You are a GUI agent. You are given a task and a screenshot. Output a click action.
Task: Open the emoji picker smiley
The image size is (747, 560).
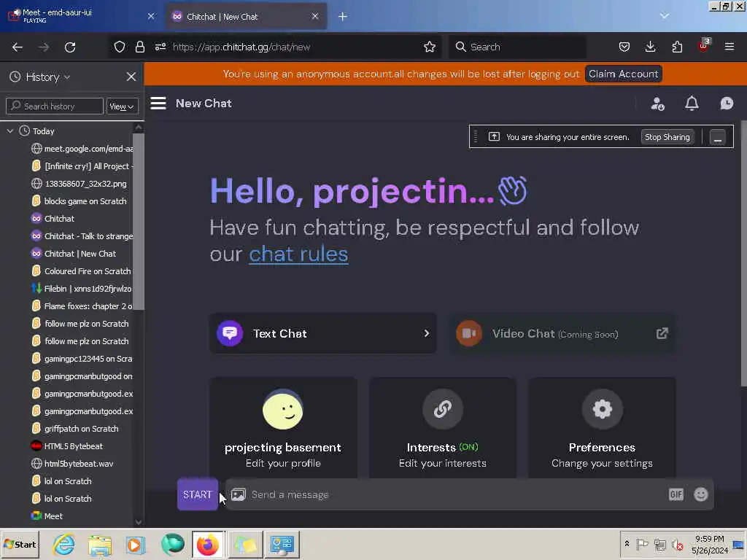(x=701, y=494)
